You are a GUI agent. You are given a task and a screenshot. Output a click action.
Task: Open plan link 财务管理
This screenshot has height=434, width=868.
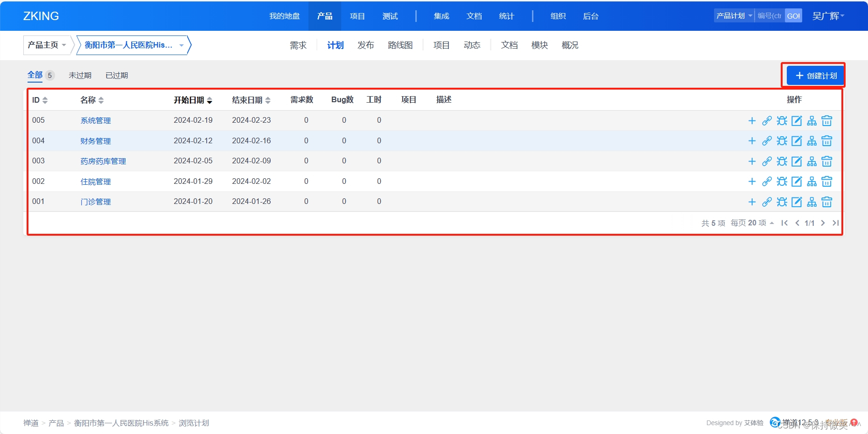point(96,141)
